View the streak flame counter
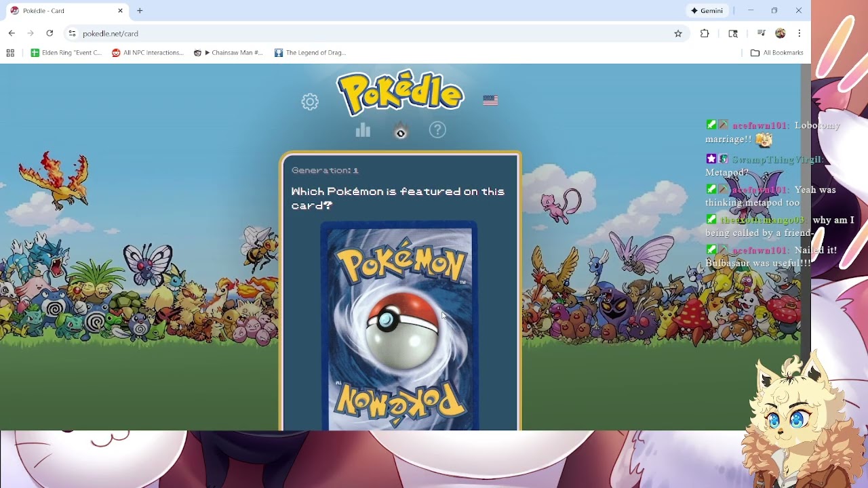Image resolution: width=868 pixels, height=488 pixels. tap(401, 130)
